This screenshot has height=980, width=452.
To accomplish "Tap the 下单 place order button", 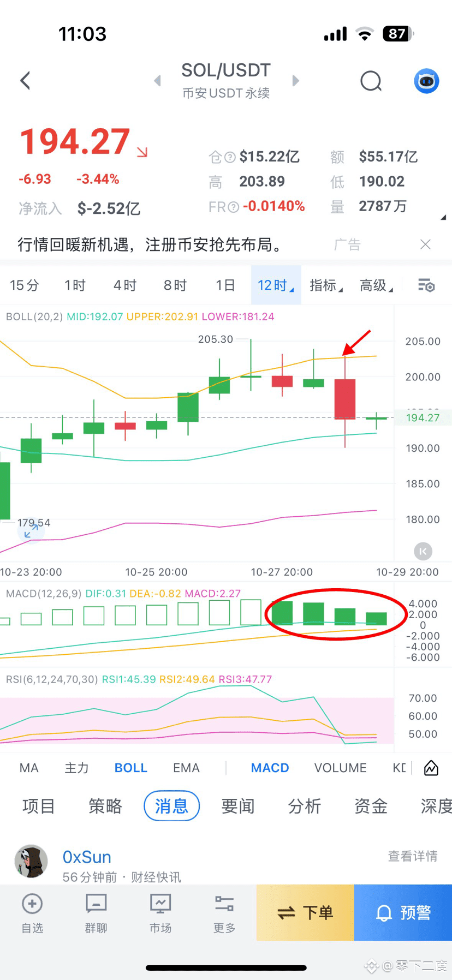I will click(305, 912).
